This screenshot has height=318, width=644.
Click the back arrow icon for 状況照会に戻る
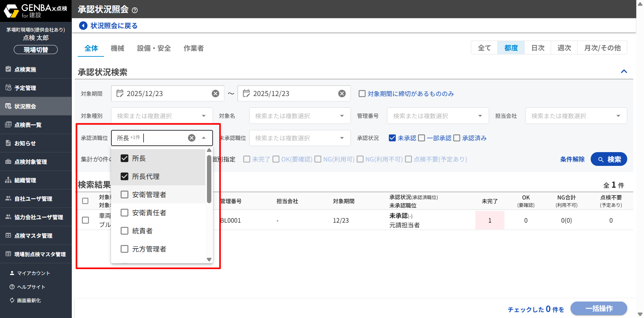(x=83, y=26)
